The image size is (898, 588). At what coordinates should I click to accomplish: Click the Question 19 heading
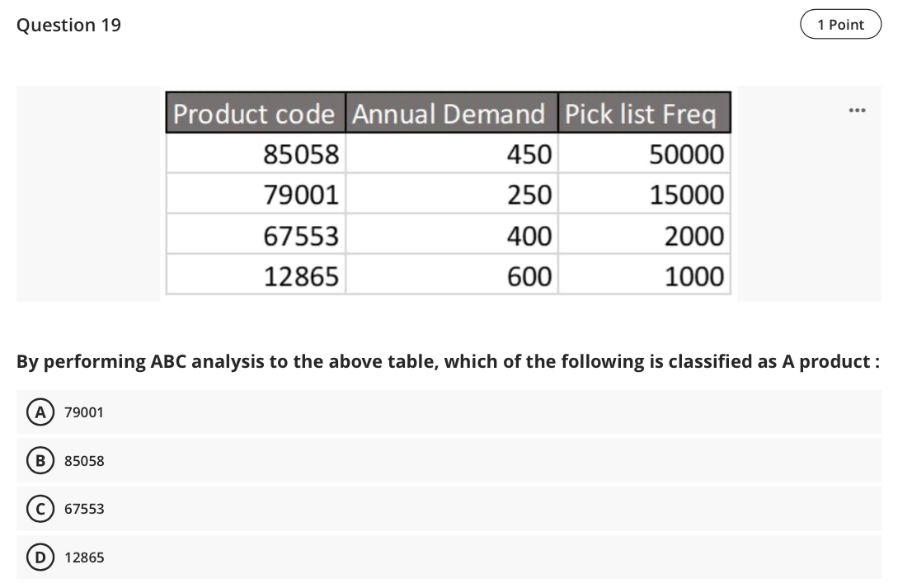(68, 25)
